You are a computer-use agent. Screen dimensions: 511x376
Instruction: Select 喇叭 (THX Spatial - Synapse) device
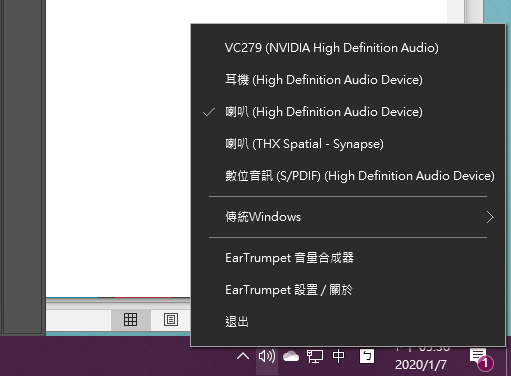coord(348,144)
